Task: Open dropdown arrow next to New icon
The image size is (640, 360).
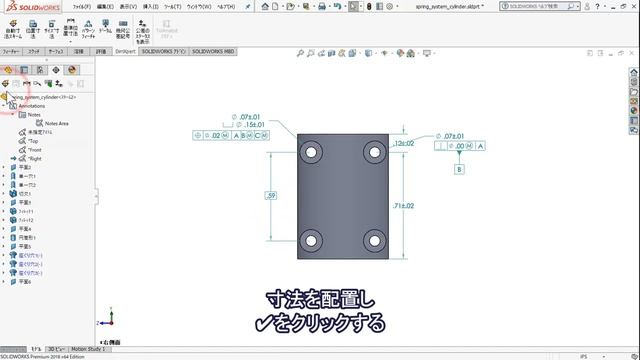Action: (282, 7)
